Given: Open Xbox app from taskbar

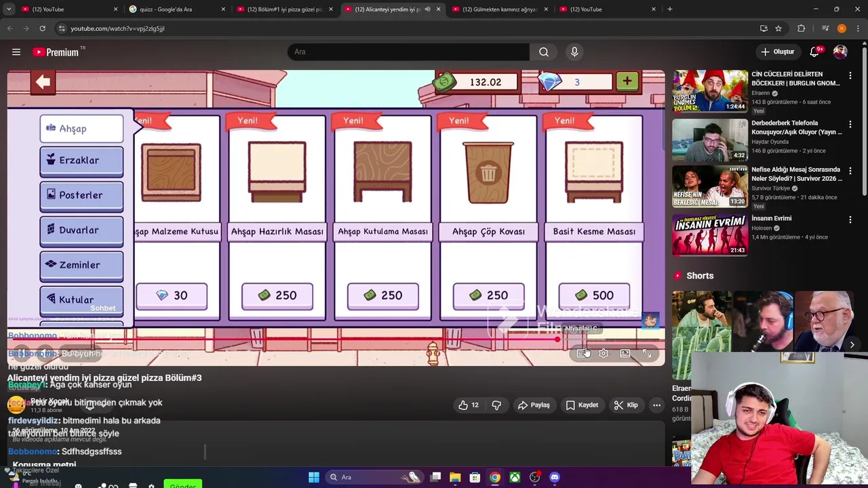Looking at the screenshot, I should (x=515, y=477).
